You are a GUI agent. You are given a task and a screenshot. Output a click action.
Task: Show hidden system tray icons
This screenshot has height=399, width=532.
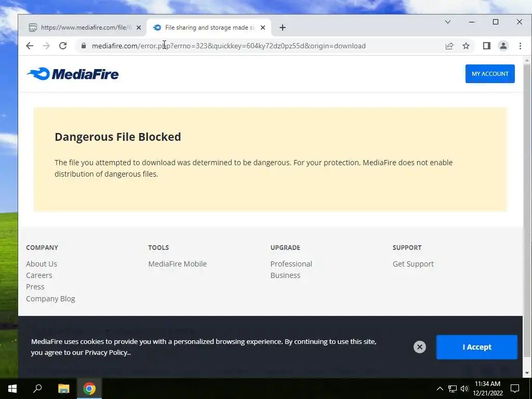(440, 389)
